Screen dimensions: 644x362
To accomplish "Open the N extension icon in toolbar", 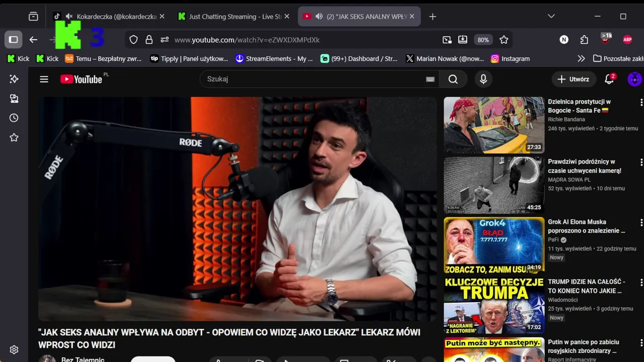I will coord(564,40).
